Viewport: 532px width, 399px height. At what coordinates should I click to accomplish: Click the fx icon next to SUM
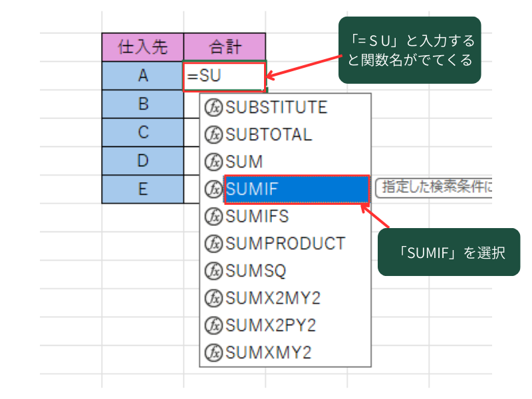214,162
